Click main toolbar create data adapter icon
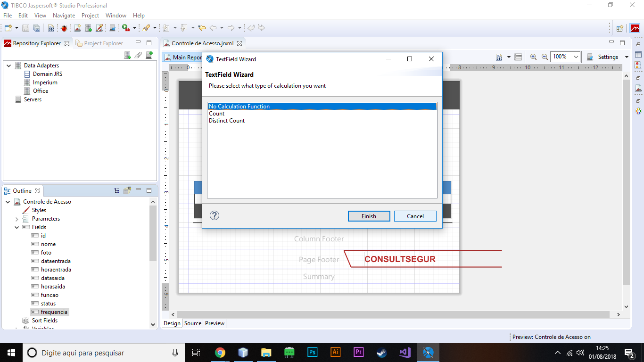Screen dimensions: 644x362 88,28
